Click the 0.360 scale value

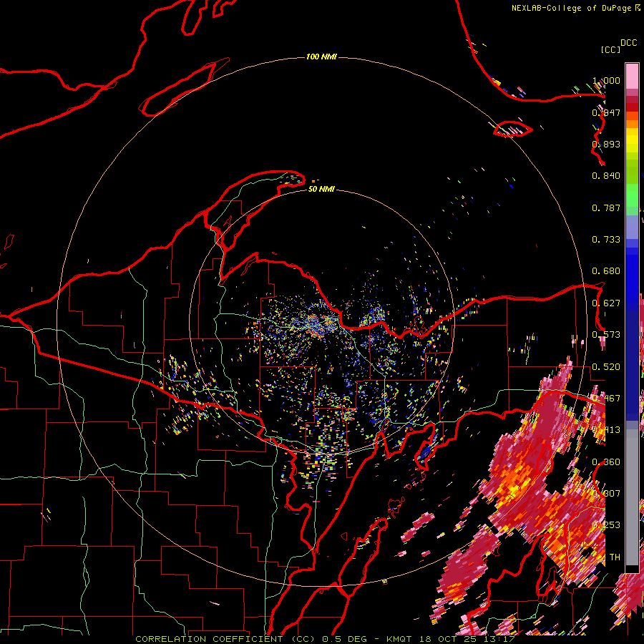point(606,462)
